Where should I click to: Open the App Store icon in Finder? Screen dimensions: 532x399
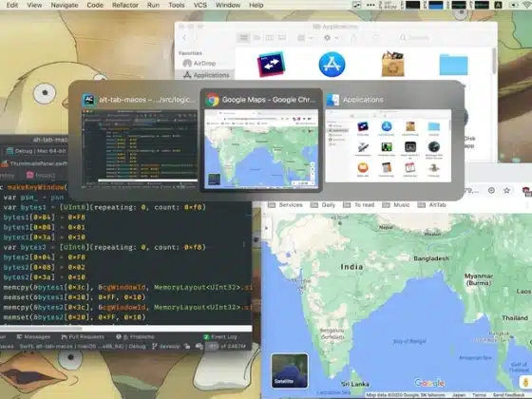tap(332, 65)
